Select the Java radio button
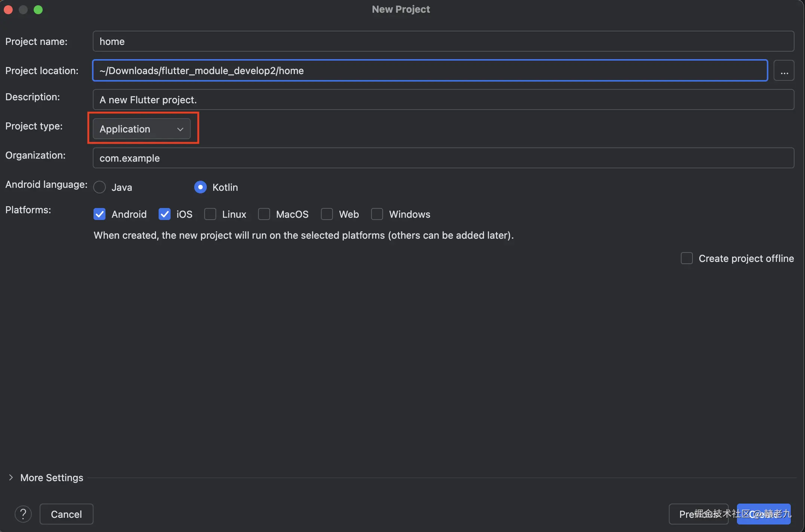The width and height of the screenshot is (805, 532). [100, 187]
